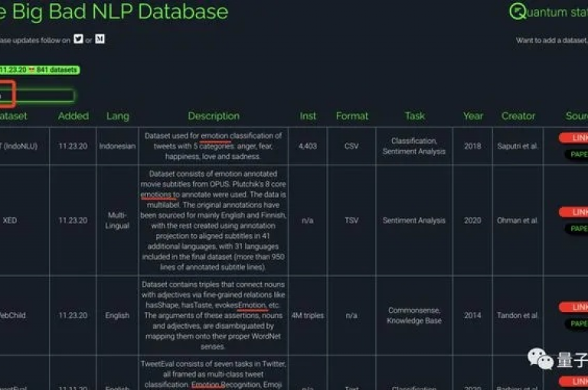Click Ohman et al. creator cell
Screen dimensions: 588x390
[x=518, y=220]
